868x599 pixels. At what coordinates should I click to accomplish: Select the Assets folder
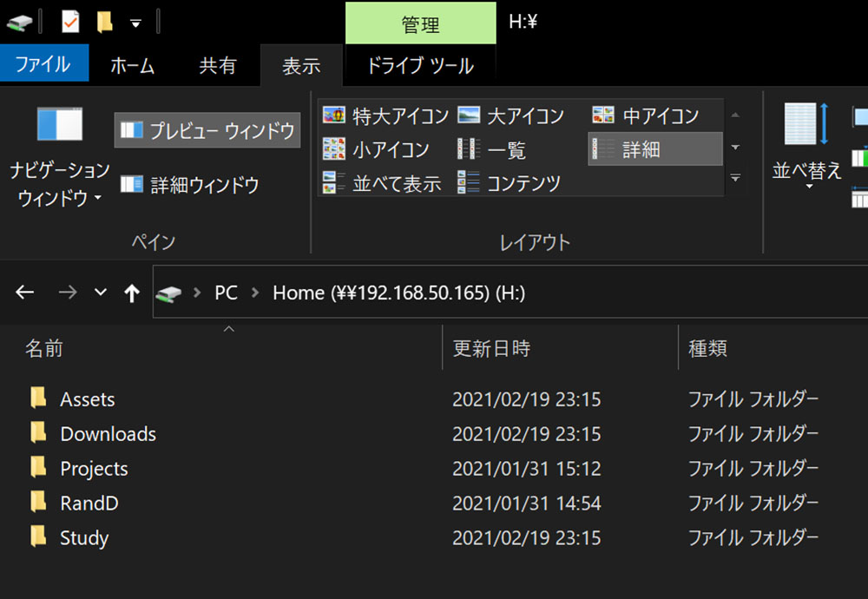point(88,399)
